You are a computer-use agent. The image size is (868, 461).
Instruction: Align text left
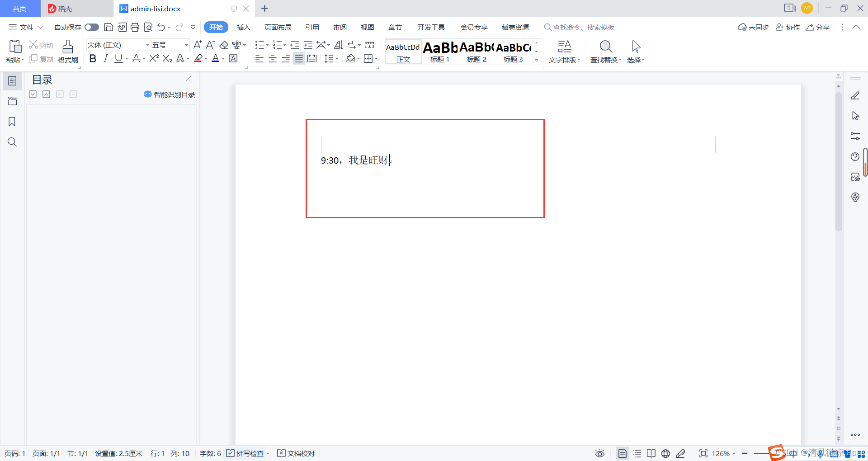[259, 58]
